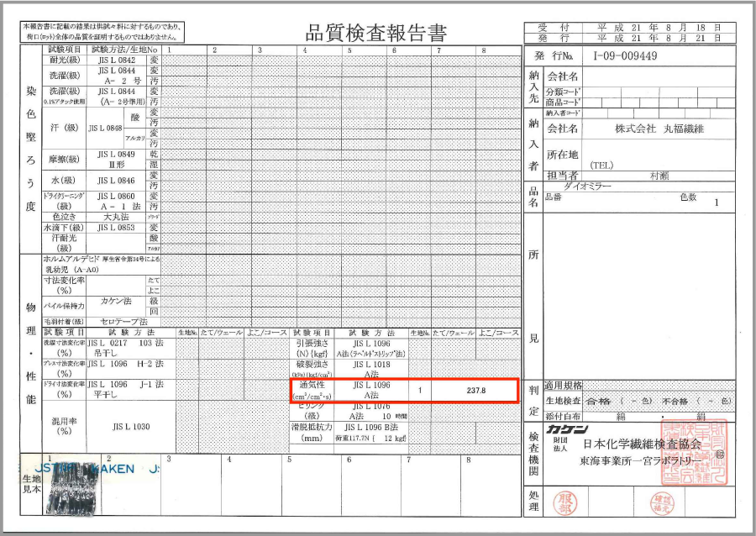Viewport: 756px width, 536px height.
Task: Click test method JIS L 0848
Action: tap(105, 129)
